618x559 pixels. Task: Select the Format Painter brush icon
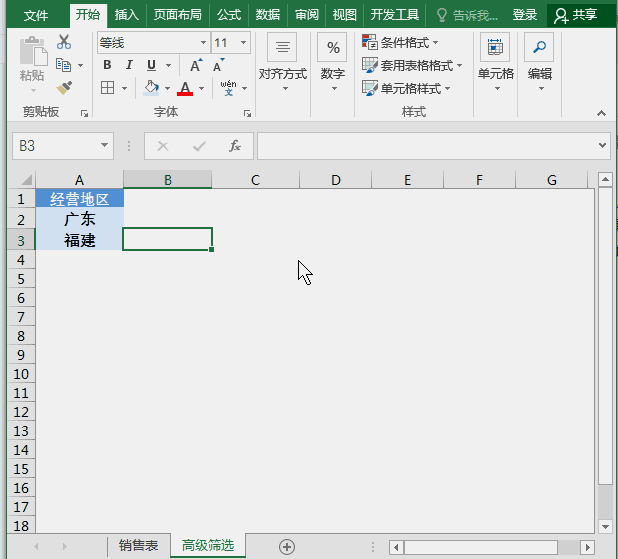64,88
